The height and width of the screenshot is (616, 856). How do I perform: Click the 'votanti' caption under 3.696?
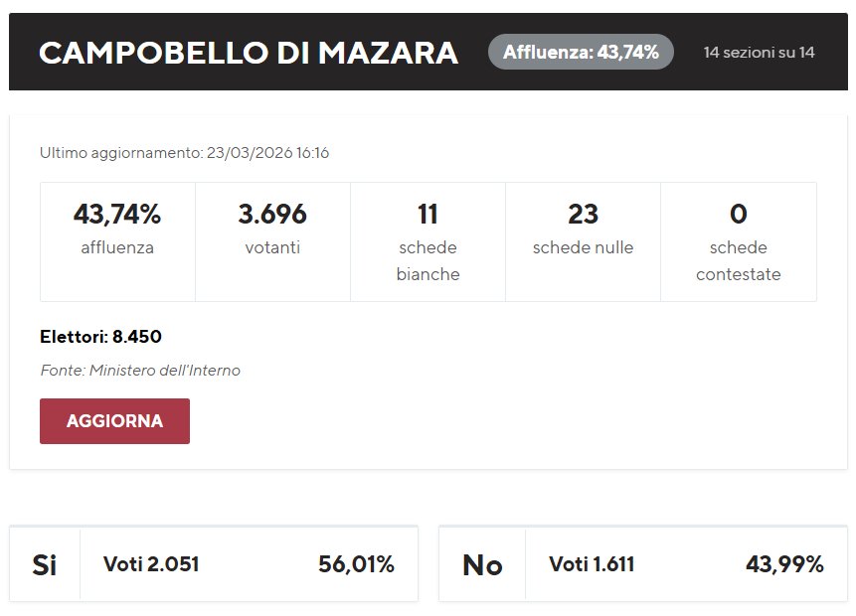[x=272, y=247]
